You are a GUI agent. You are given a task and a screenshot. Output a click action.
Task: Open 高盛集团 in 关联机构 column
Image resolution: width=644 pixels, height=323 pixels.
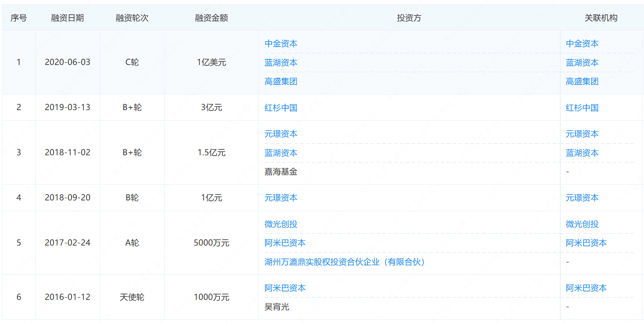[x=582, y=81]
